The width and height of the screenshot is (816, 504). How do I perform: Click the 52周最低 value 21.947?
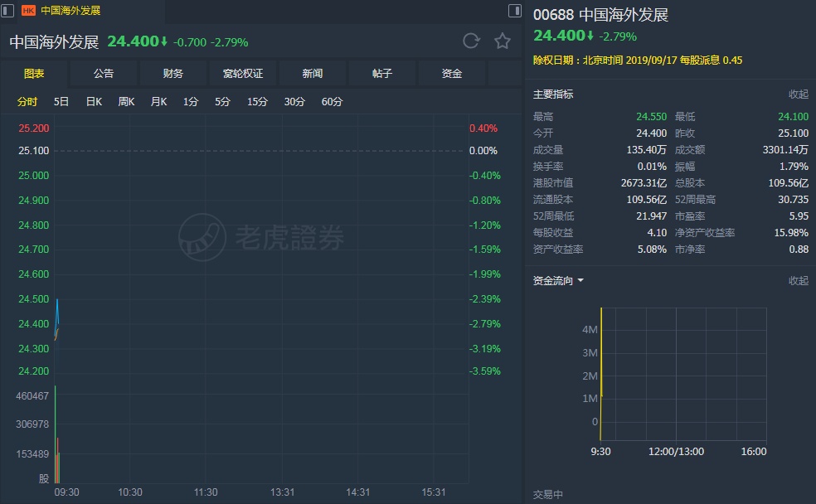click(651, 216)
